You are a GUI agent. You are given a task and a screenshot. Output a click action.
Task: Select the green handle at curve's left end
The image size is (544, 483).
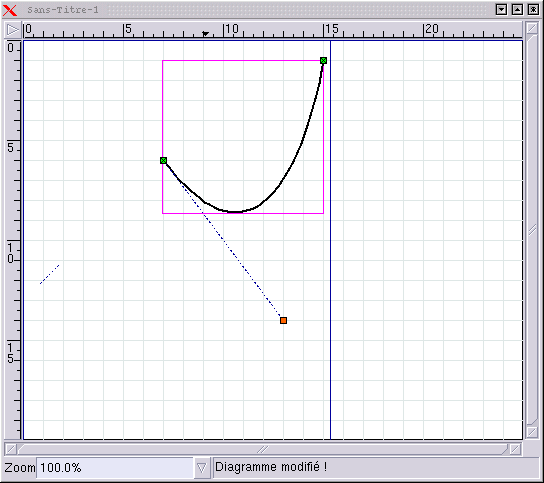click(163, 160)
